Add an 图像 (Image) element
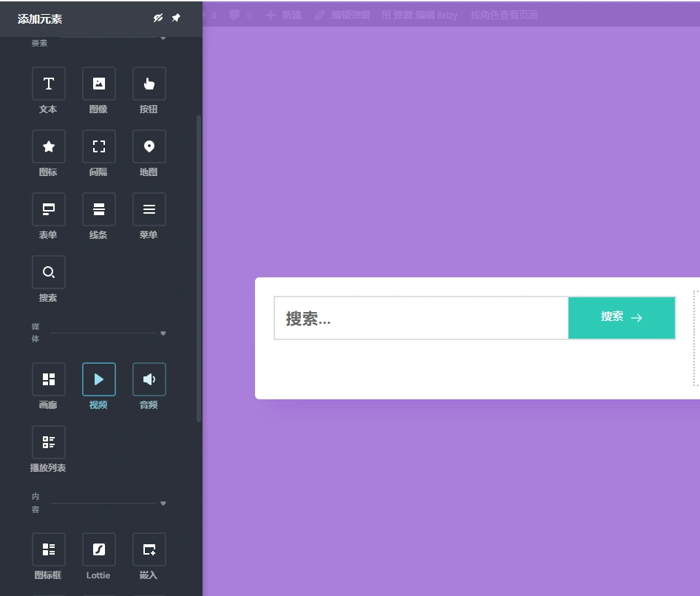This screenshot has width=700, height=596. (x=98, y=84)
